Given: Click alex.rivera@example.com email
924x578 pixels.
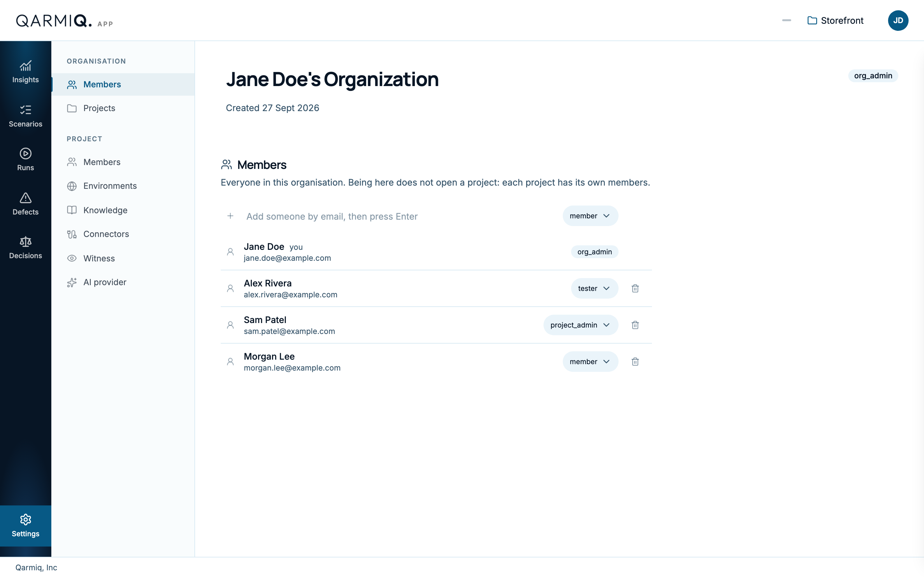Looking at the screenshot, I should (290, 295).
